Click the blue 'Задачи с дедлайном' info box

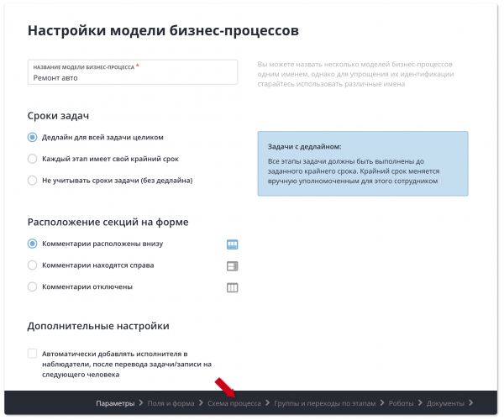pyautogui.click(x=362, y=163)
